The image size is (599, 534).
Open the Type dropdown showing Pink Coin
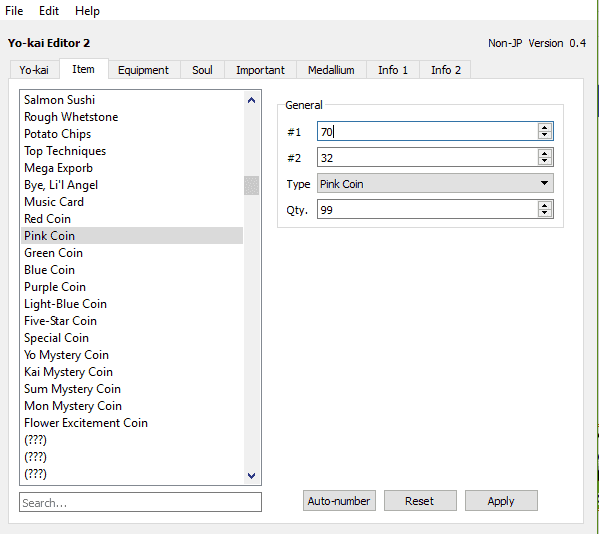pyautogui.click(x=435, y=184)
